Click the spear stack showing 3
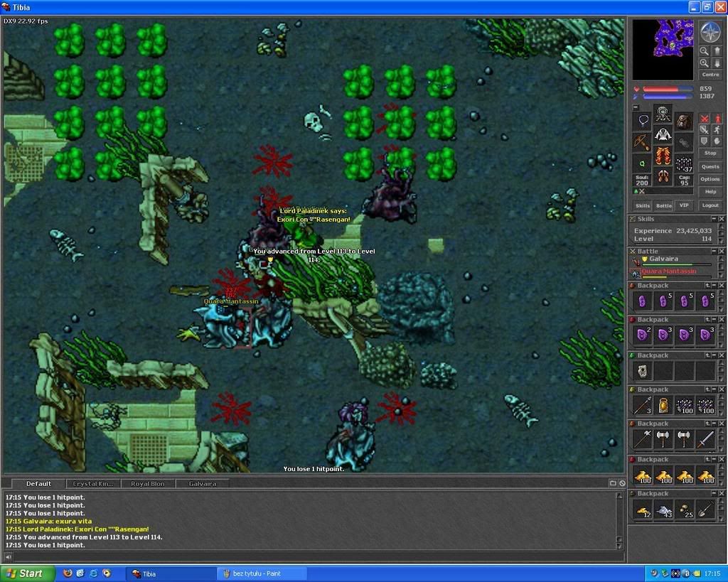The height and width of the screenshot is (582, 728). pos(643,405)
